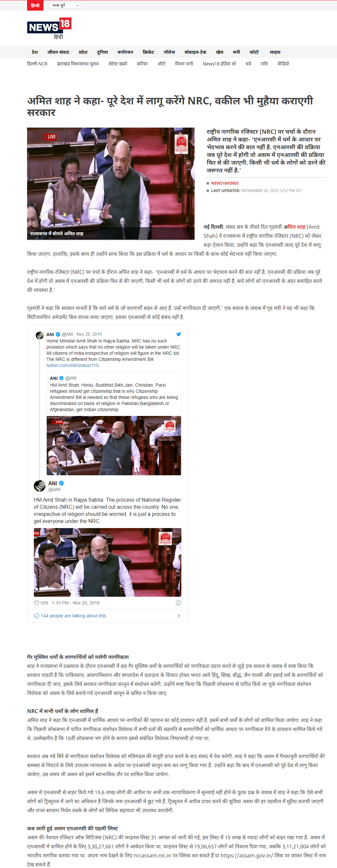Screen dimensions: 337x868
Task: Go to the दिल्ली-NCR section link
Action: coord(37,64)
